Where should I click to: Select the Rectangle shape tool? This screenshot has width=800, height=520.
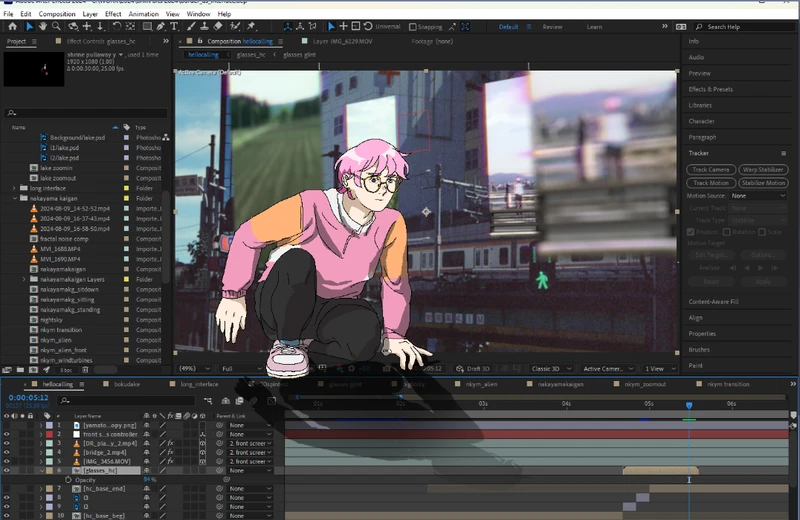[147, 27]
